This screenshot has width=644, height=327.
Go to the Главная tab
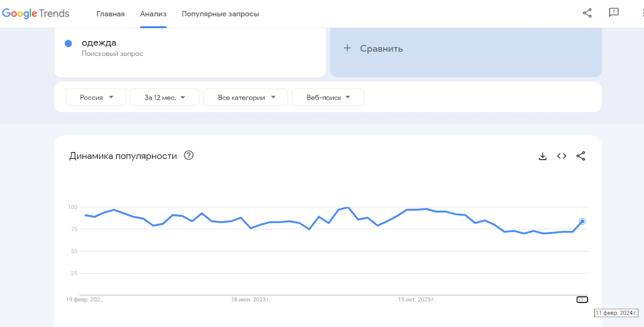[x=111, y=14]
